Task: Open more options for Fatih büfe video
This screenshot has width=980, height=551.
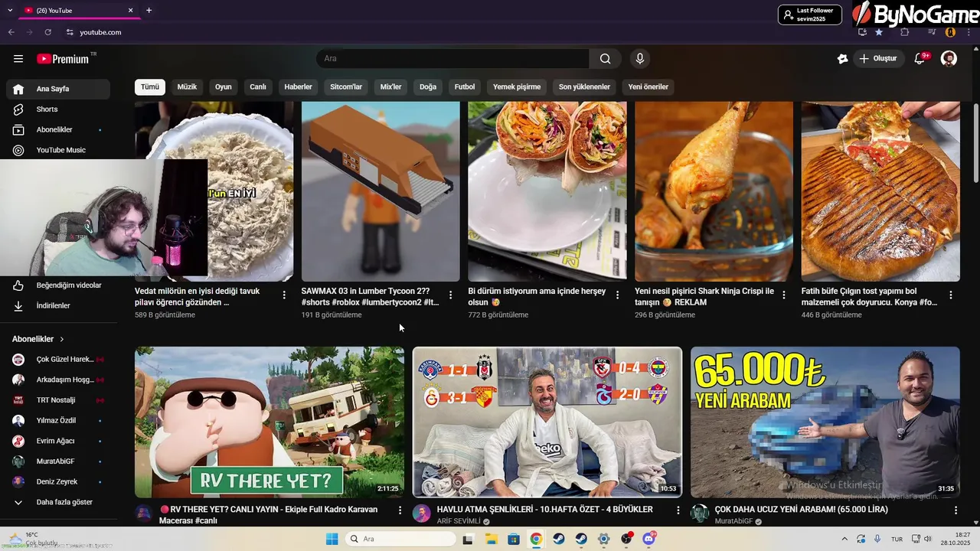Action: (x=951, y=295)
